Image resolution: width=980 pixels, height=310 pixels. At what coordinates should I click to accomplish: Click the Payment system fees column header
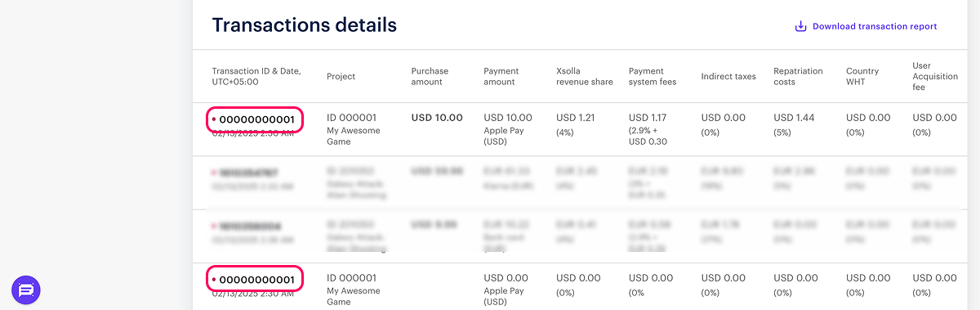[x=648, y=76]
